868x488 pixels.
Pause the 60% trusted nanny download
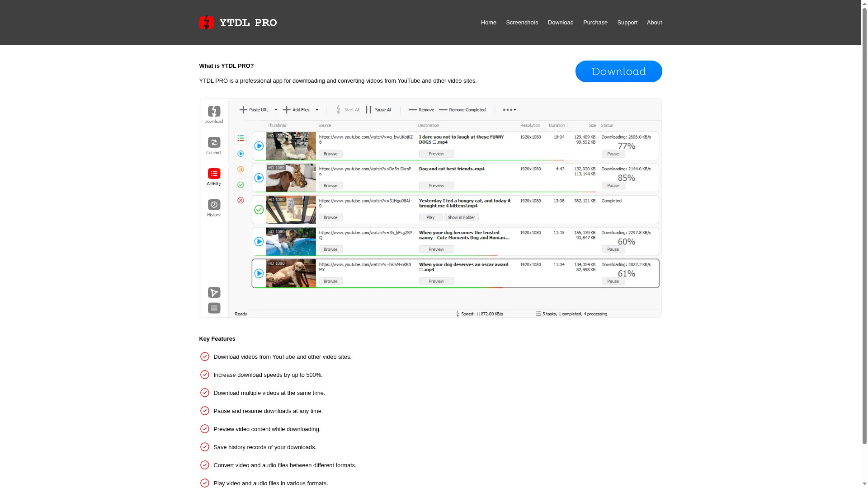(613, 249)
